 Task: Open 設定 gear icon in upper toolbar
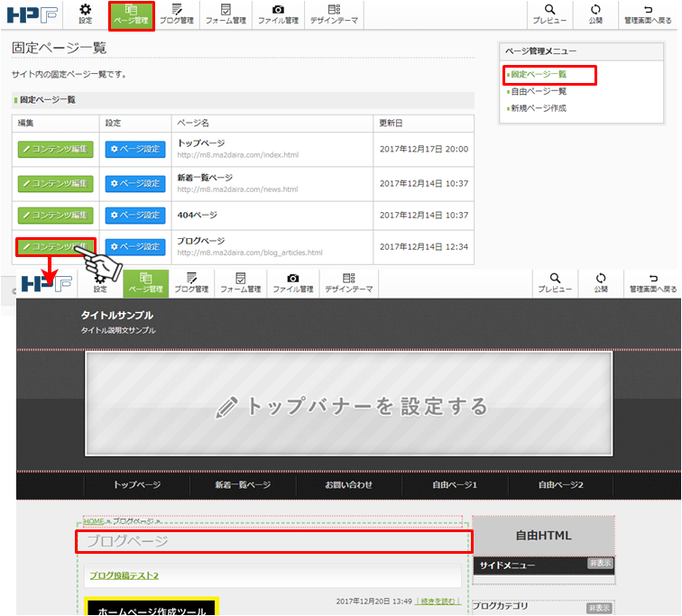86,14
